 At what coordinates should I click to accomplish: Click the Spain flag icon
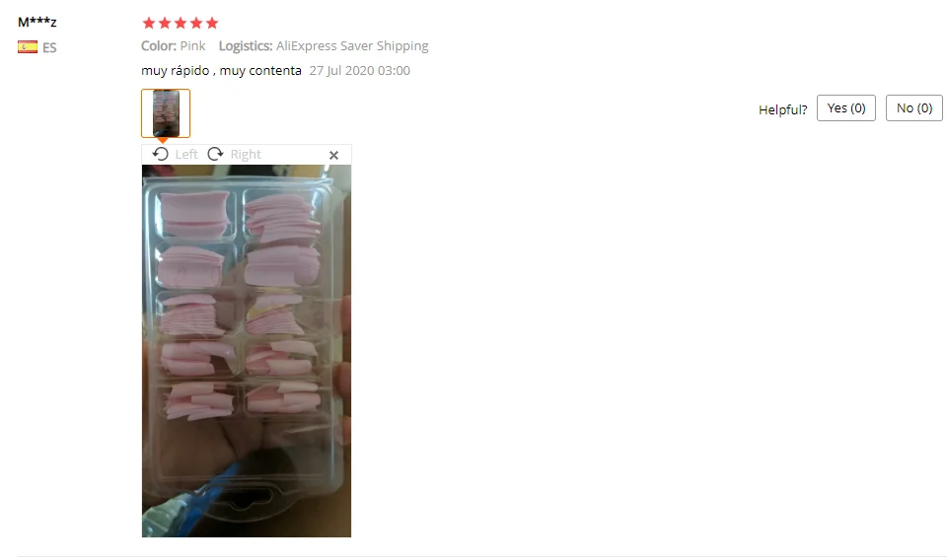pyautogui.click(x=28, y=47)
